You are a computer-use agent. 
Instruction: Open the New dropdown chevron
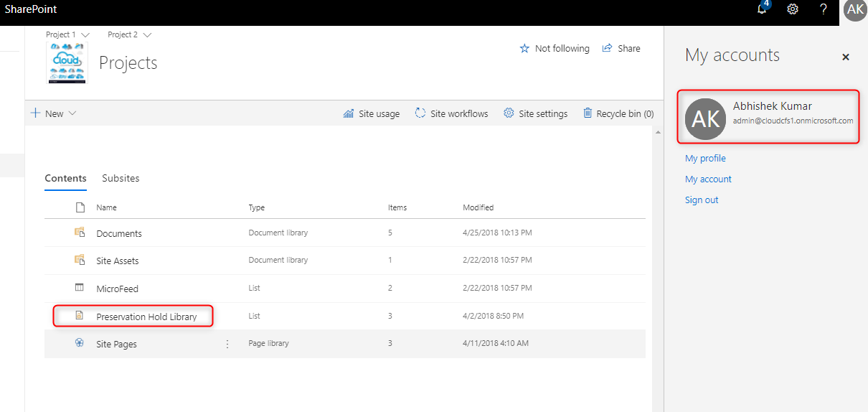[x=72, y=113]
